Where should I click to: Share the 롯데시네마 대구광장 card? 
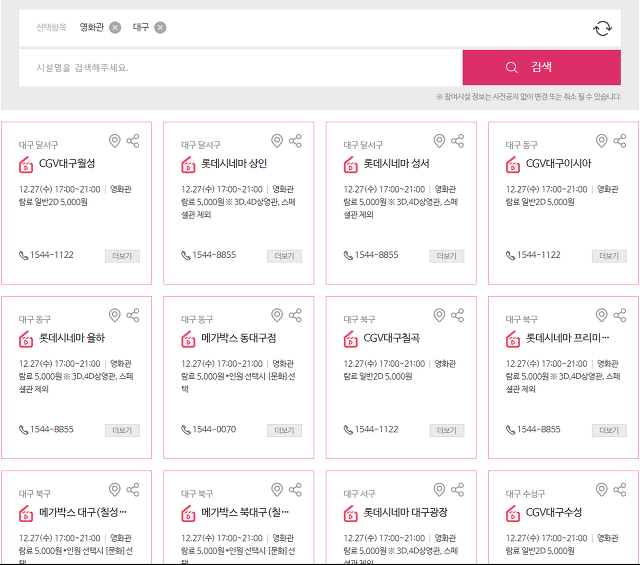(458, 489)
